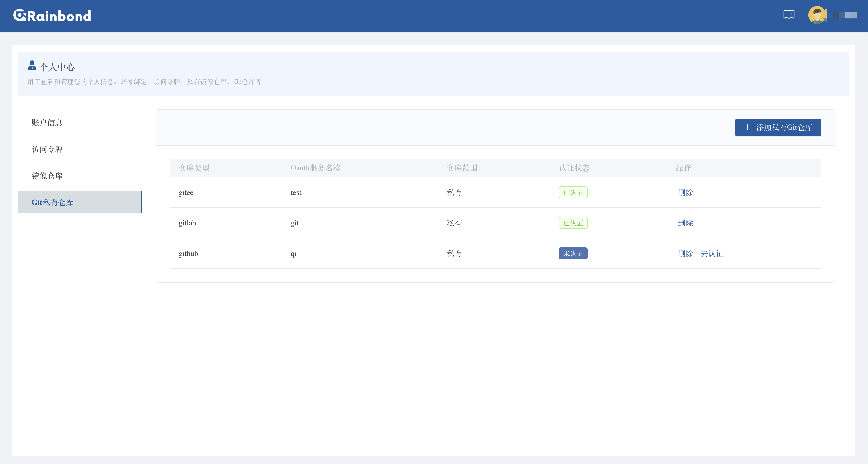Click 添加私有Git仓库 button

[778, 128]
